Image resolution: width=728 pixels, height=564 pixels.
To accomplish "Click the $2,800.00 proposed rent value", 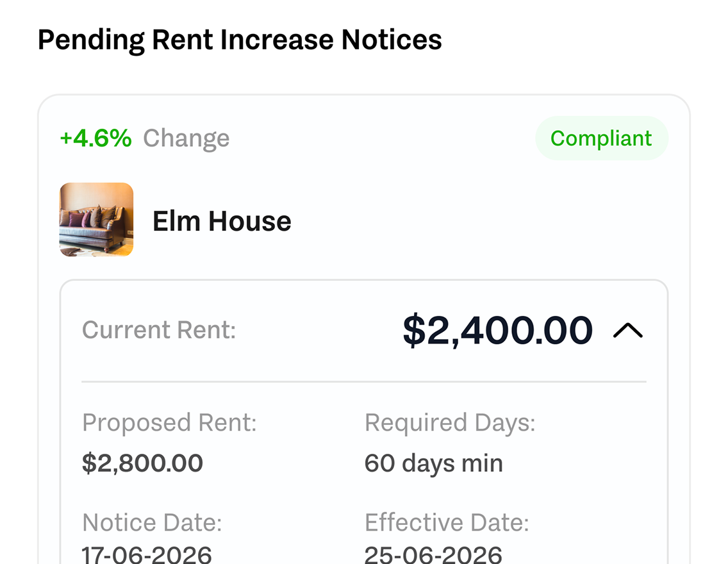I will pyautogui.click(x=142, y=463).
